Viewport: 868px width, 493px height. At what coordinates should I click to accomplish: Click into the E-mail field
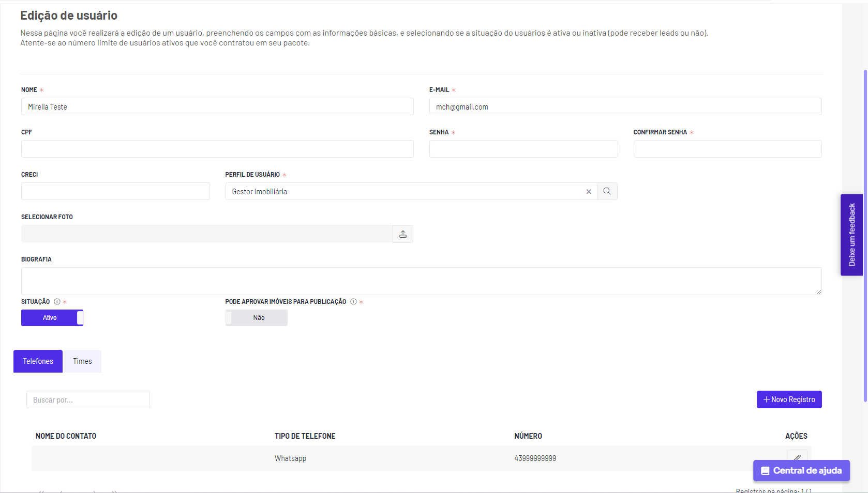pyautogui.click(x=625, y=106)
